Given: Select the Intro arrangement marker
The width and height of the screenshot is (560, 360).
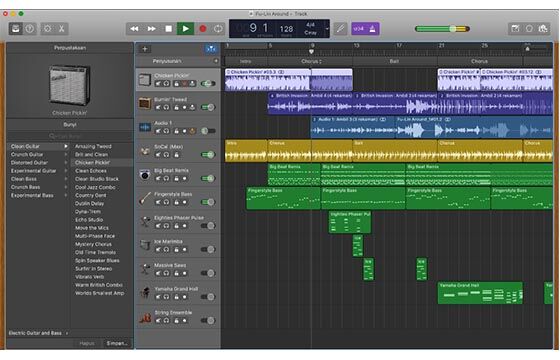Looking at the screenshot, I should coord(245,61).
